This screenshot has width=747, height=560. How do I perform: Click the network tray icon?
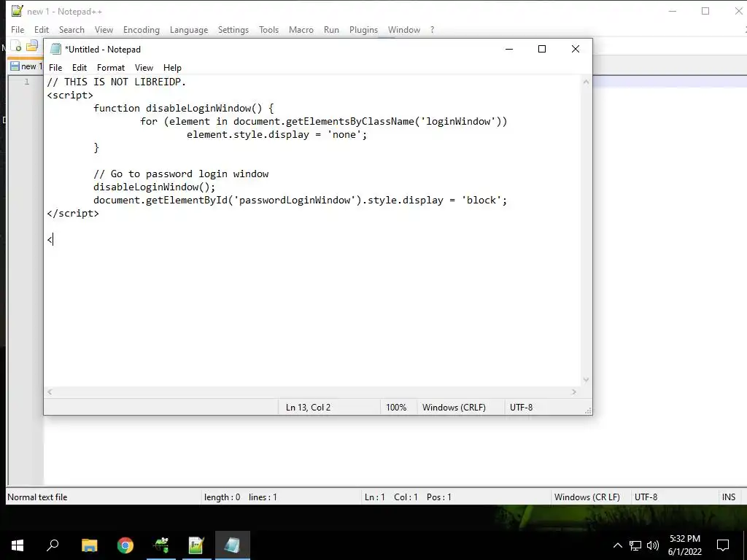point(635,545)
